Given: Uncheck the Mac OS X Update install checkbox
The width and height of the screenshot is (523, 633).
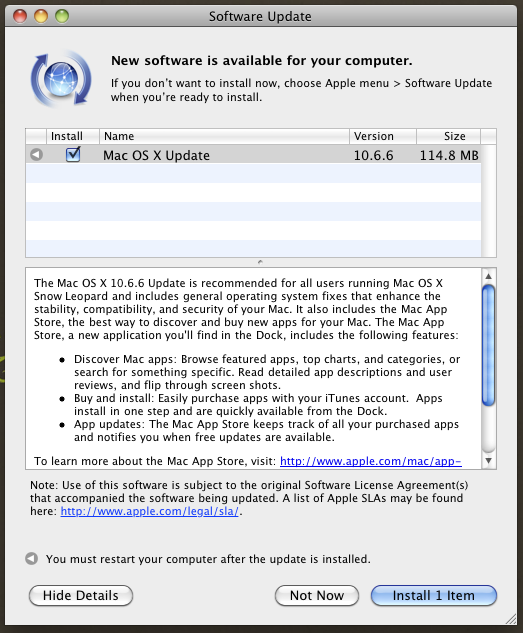Looking at the screenshot, I should pos(73,155).
